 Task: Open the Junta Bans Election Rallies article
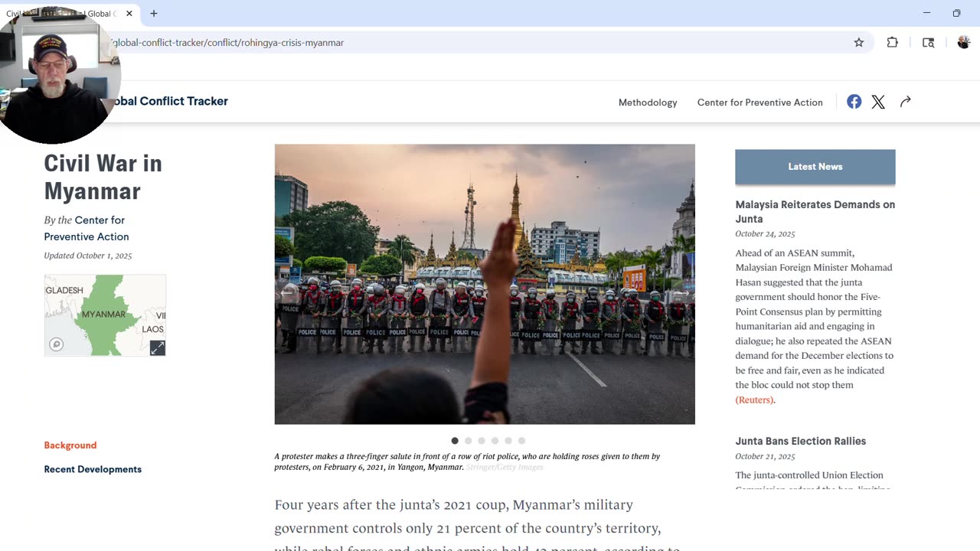[x=801, y=442]
